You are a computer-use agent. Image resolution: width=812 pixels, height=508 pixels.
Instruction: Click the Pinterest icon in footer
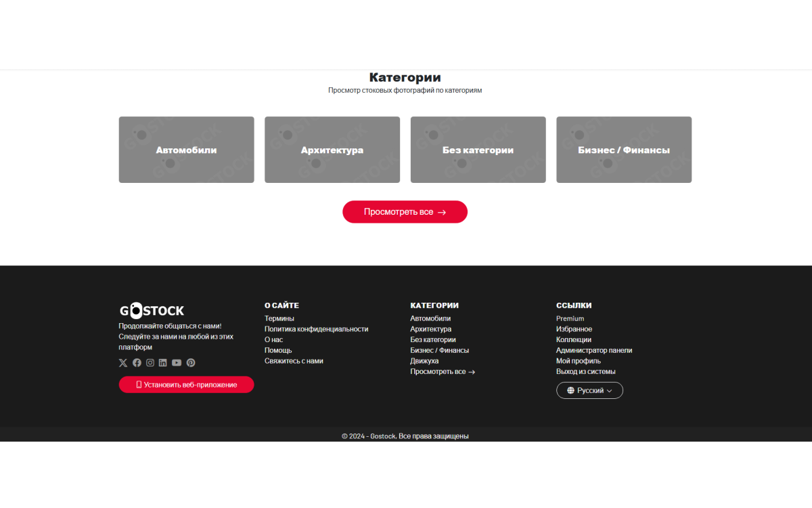[x=191, y=363]
